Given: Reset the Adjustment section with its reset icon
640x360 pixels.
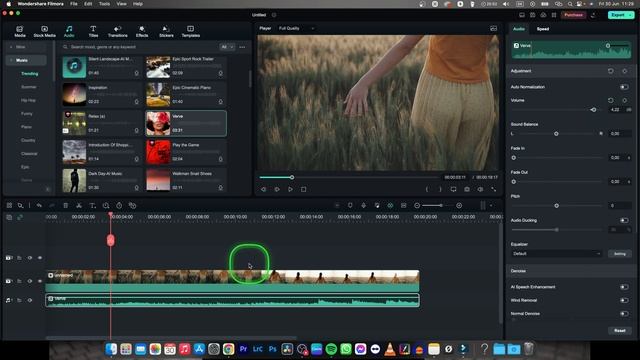Looking at the screenshot, I should 611,71.
